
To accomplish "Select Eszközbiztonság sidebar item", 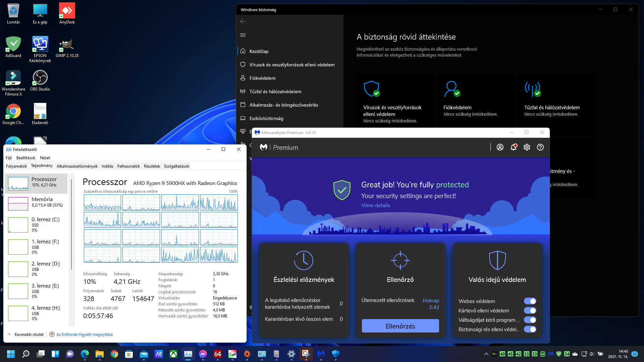I will point(290,118).
